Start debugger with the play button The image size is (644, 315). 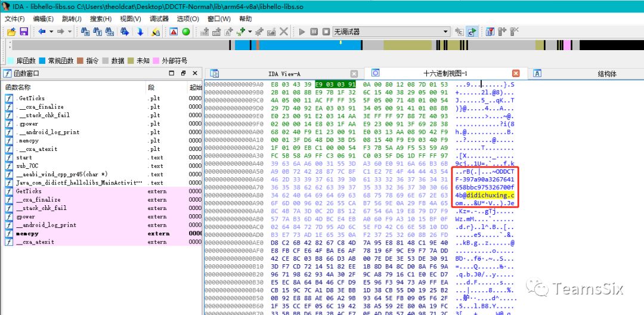pyautogui.click(x=302, y=32)
